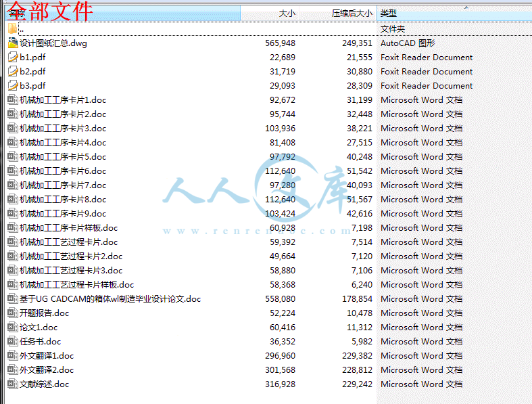
Task: Select 外文翻译2.doc in the file list
Action: pos(47,370)
